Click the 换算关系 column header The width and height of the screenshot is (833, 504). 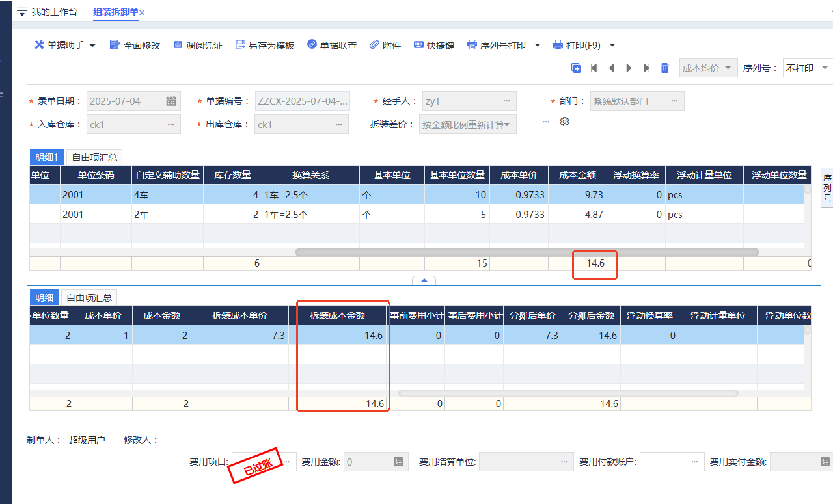[310, 175]
